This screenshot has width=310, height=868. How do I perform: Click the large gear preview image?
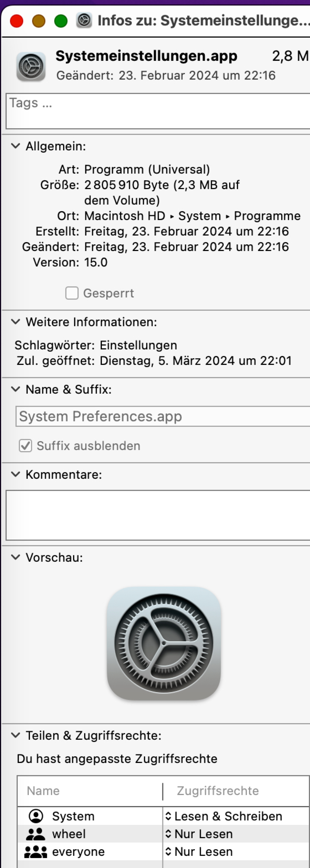(164, 643)
